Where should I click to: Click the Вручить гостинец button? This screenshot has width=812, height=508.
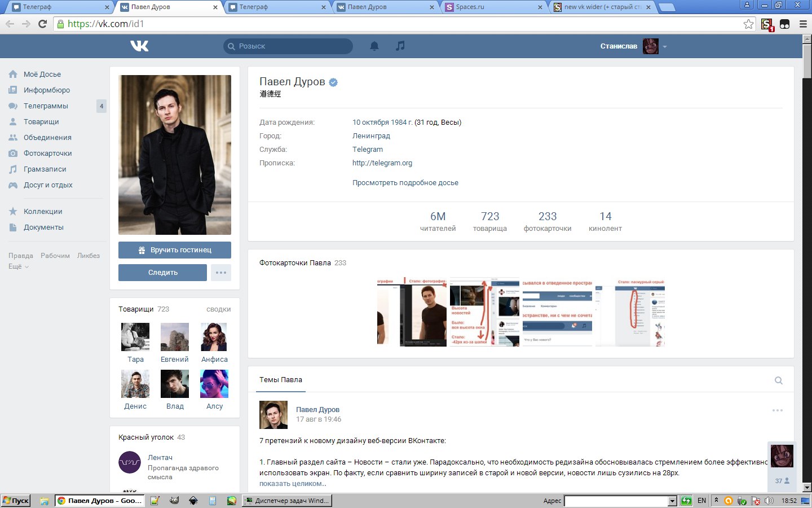click(x=175, y=249)
